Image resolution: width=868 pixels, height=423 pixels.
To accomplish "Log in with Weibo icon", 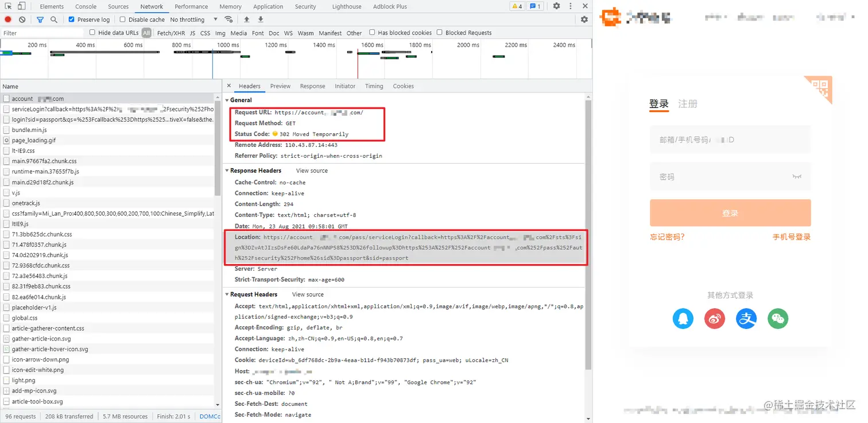I will [715, 319].
